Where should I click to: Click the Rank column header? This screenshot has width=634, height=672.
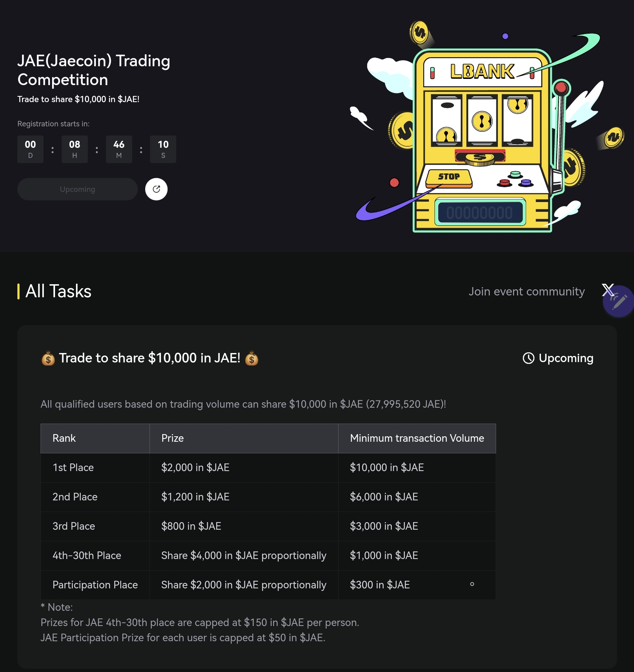(x=95, y=438)
